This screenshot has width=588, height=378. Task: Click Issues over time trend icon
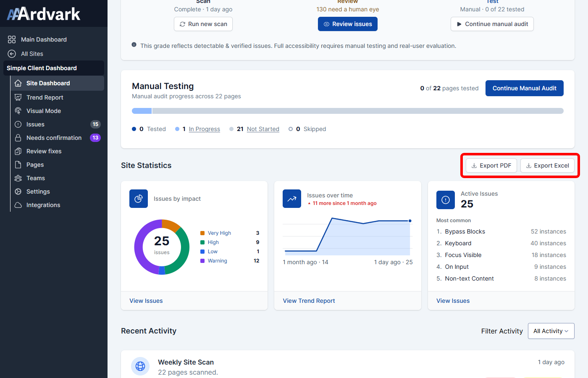coord(292,199)
